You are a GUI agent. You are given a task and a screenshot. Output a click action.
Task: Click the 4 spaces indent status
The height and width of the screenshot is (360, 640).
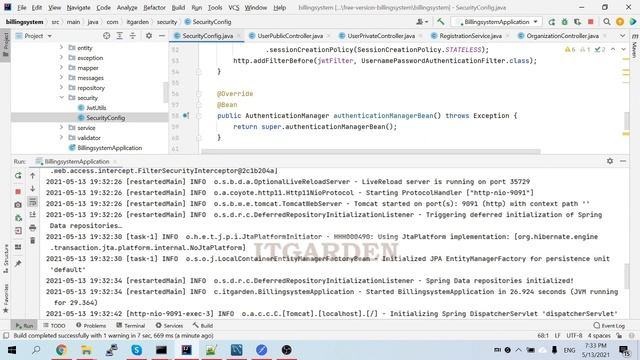pos(599,336)
